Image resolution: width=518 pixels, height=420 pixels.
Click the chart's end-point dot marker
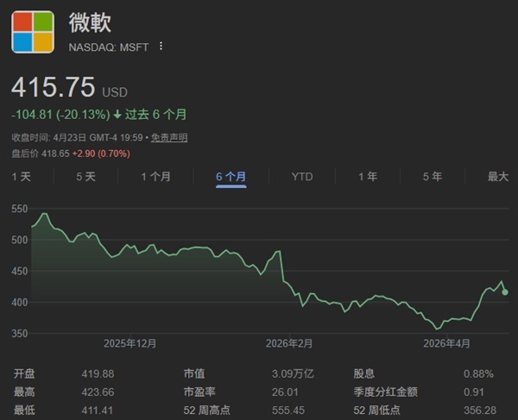505,291
